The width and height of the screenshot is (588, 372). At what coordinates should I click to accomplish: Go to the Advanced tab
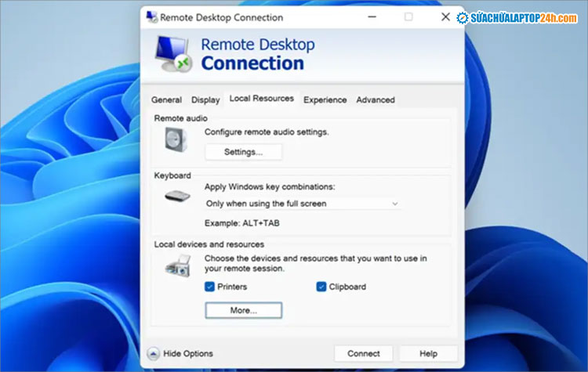point(376,100)
